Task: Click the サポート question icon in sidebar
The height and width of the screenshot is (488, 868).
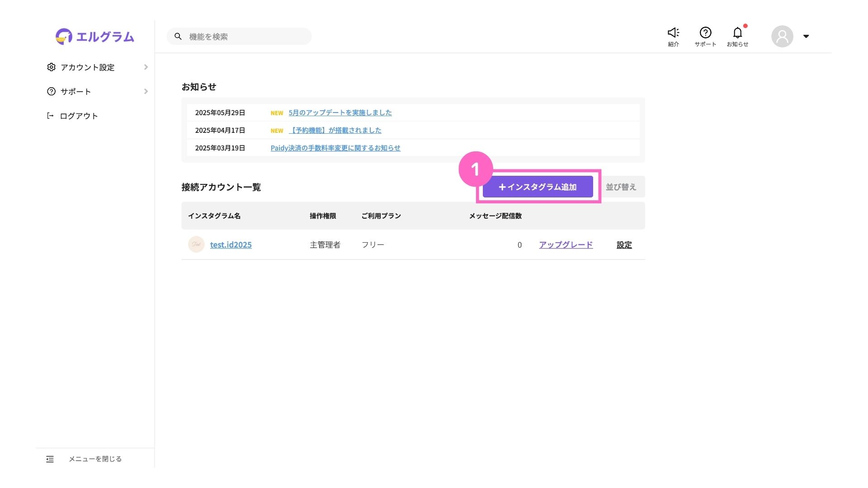Action: click(52, 92)
